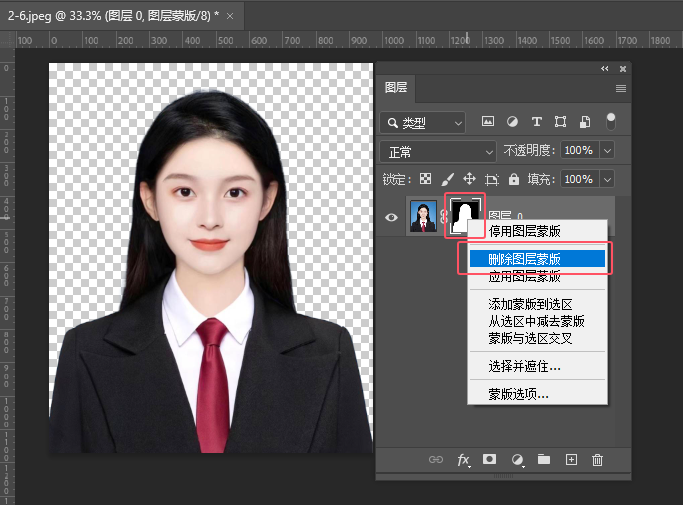This screenshot has height=505, width=683.
Task: Click the pixel layer filter icon
Action: pos(488,122)
